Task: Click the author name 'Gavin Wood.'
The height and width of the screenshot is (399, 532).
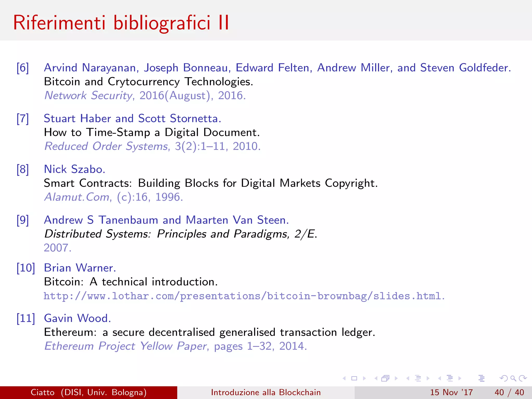Action: pyautogui.click(x=77, y=318)
